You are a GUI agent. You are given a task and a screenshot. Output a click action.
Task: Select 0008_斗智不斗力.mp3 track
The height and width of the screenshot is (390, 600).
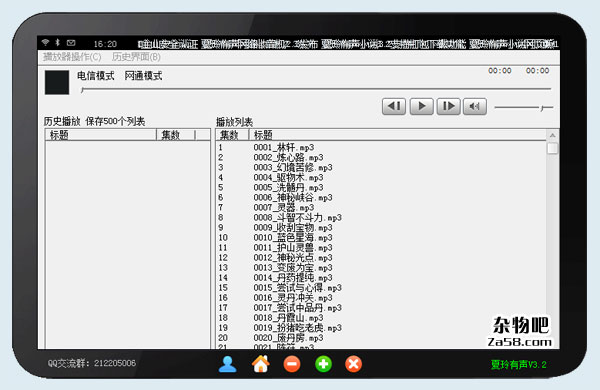[298, 217]
